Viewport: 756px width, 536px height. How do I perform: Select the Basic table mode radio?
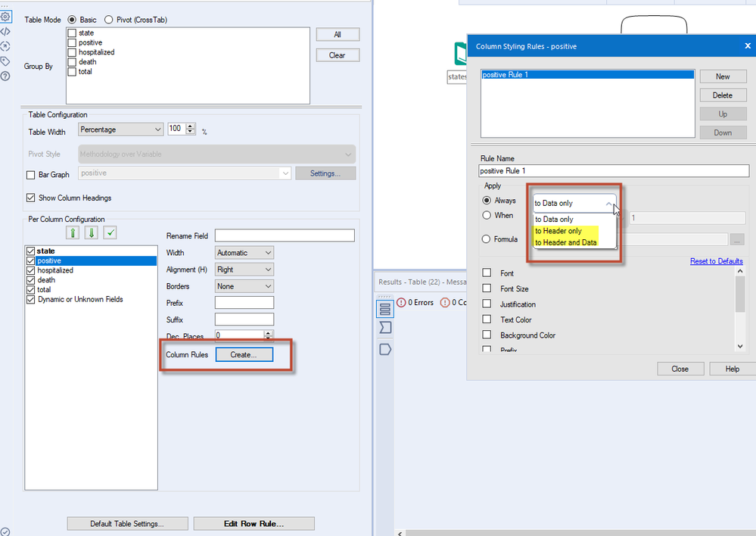[x=72, y=20]
